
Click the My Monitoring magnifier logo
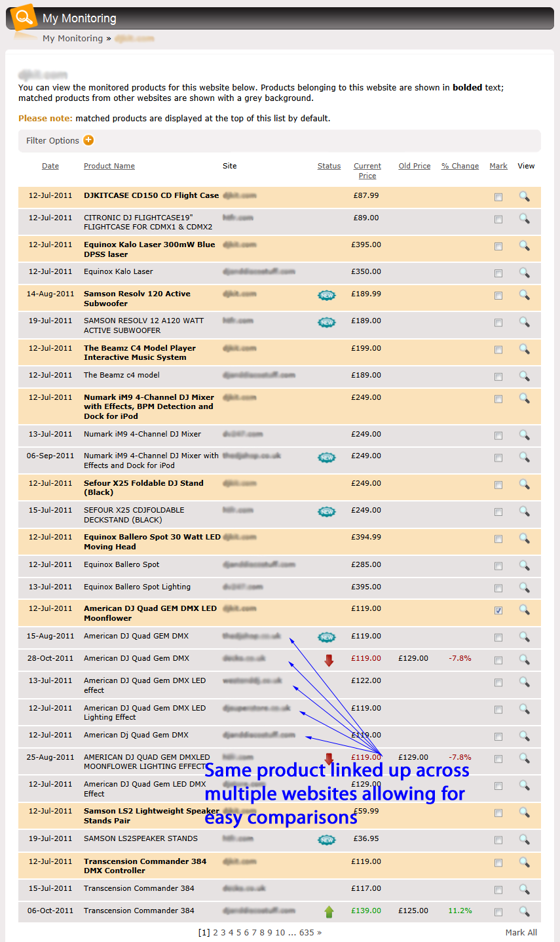tap(24, 18)
